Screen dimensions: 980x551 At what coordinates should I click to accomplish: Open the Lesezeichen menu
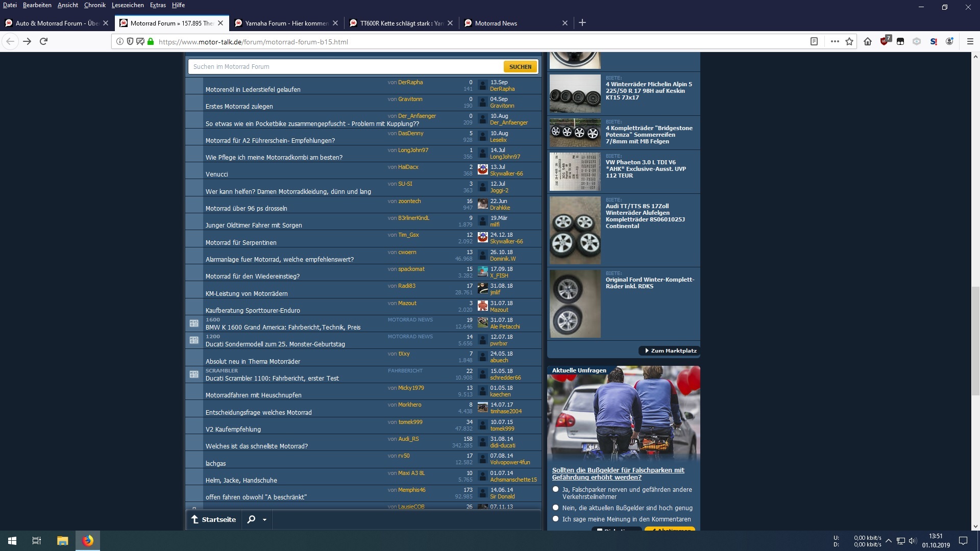coord(128,5)
